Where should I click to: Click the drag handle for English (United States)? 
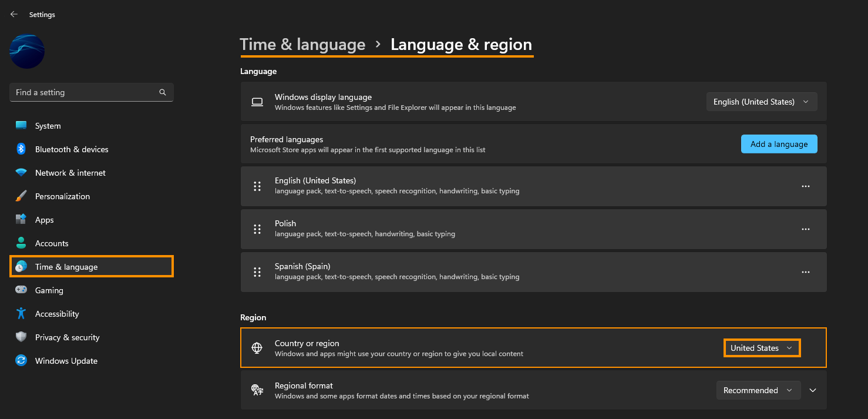coord(257,186)
